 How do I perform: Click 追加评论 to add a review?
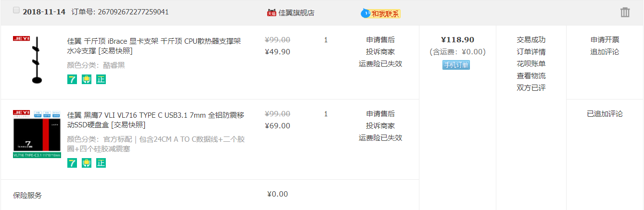(605, 51)
